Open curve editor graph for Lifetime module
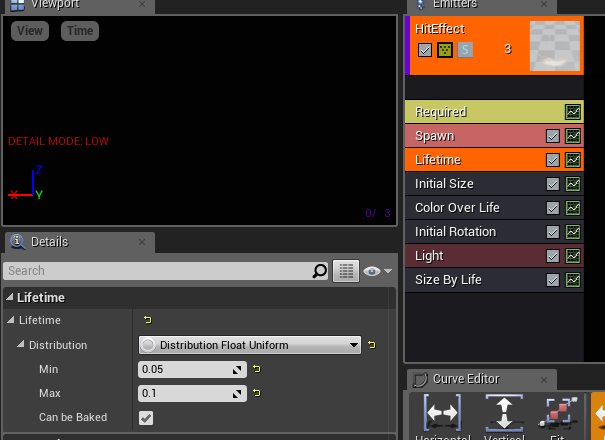The width and height of the screenshot is (605, 440). pos(573,160)
